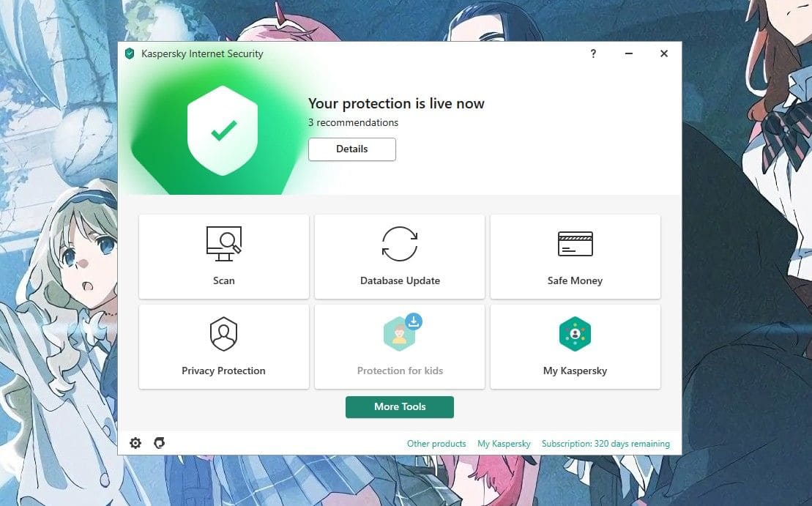Select the Safe Money tile label
812x506 pixels.
[x=575, y=280]
